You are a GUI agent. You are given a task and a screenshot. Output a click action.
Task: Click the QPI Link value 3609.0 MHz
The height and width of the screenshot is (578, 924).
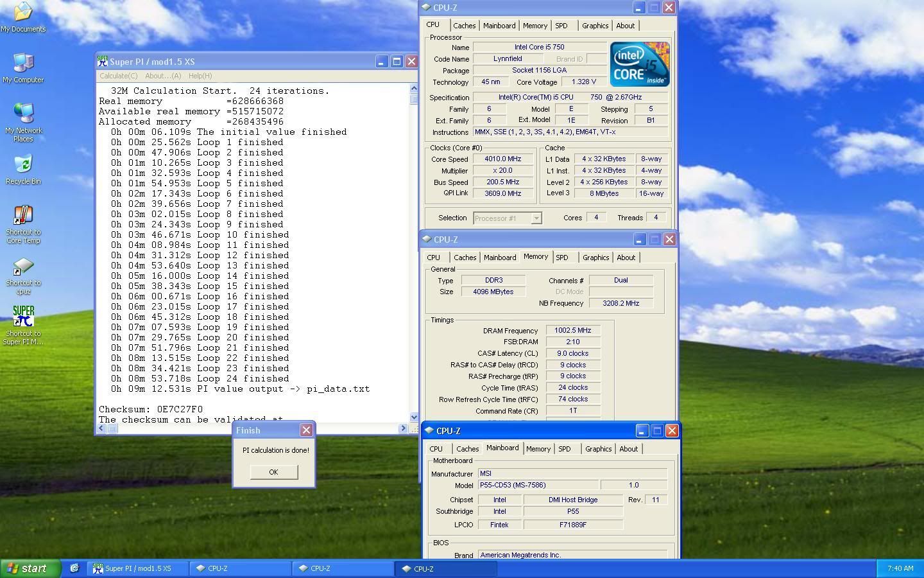point(504,193)
